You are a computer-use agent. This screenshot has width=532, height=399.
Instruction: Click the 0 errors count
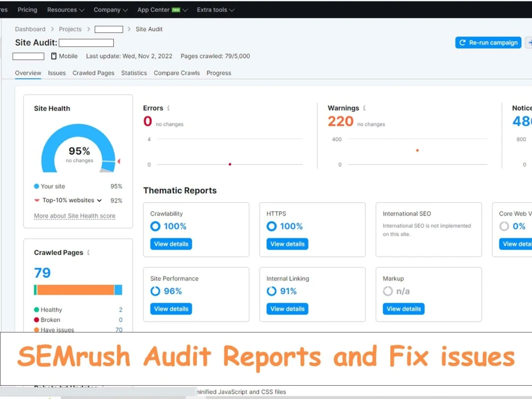(147, 121)
